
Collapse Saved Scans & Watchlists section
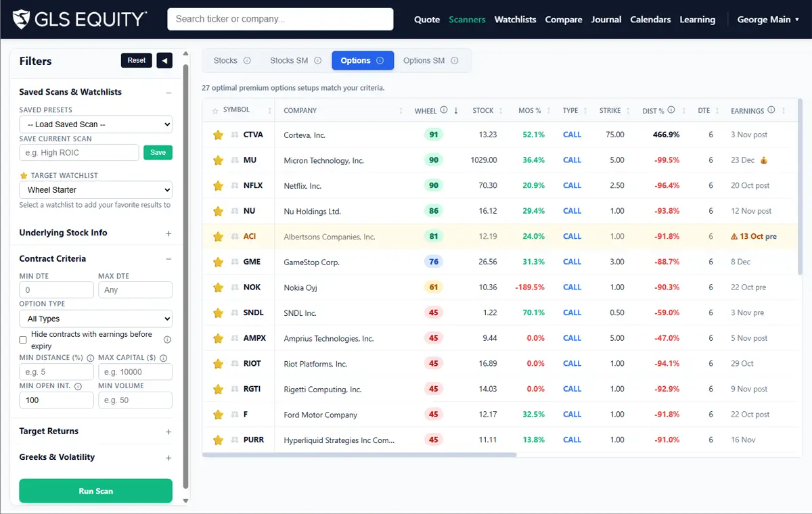tap(168, 93)
